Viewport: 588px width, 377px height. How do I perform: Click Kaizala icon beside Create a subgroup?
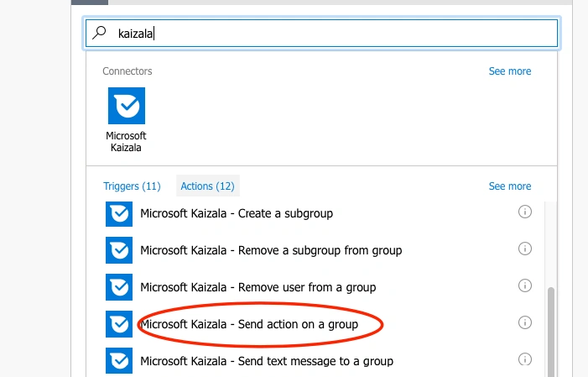point(119,213)
